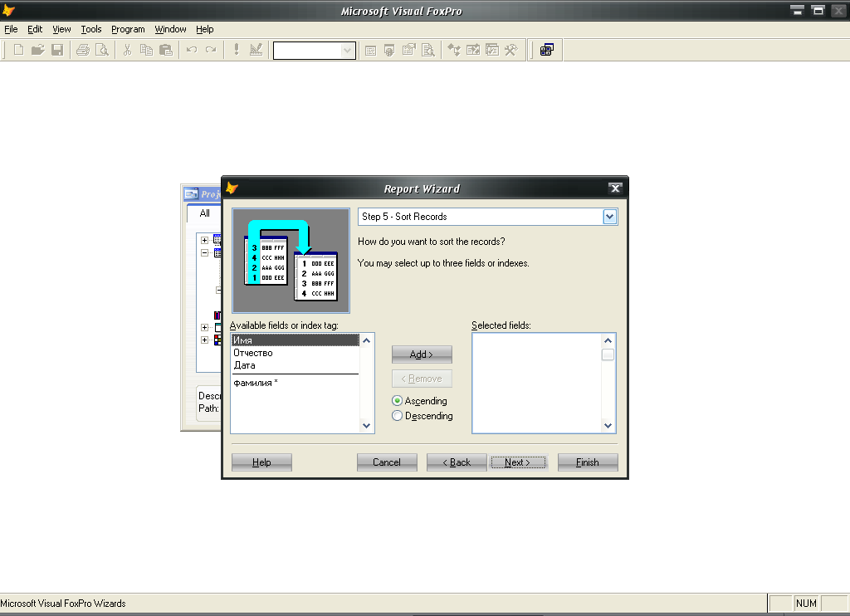Click the standalone Form Wizard toolbar icon
The image size is (850, 616).
547,51
